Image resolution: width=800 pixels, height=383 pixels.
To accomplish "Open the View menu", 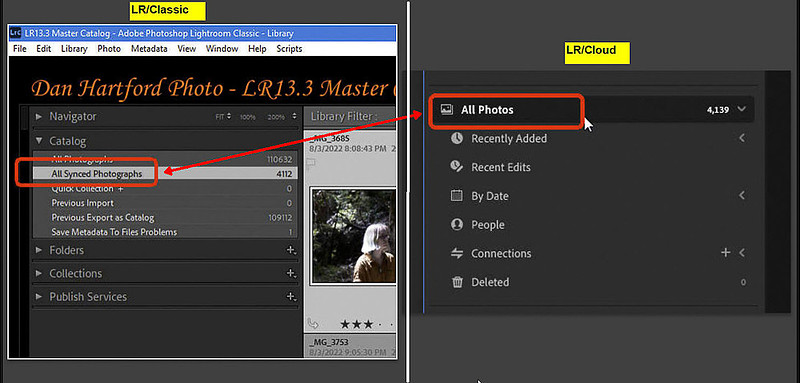I will click(x=186, y=49).
